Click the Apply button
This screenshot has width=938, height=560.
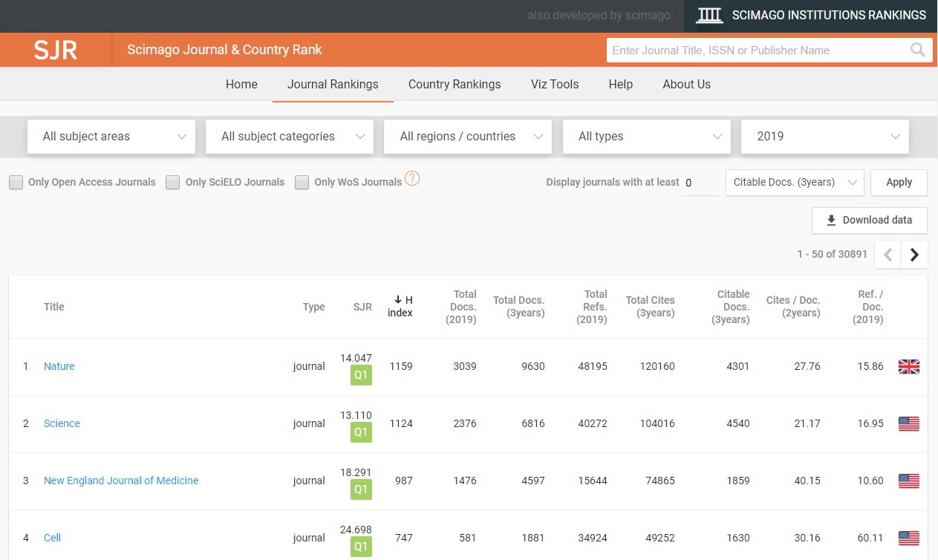pos(899,182)
